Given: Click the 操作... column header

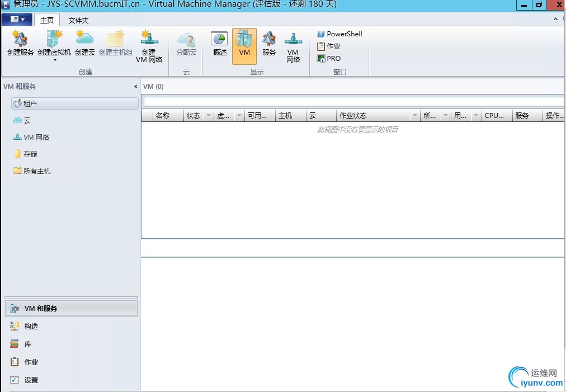Looking at the screenshot, I should click(554, 116).
